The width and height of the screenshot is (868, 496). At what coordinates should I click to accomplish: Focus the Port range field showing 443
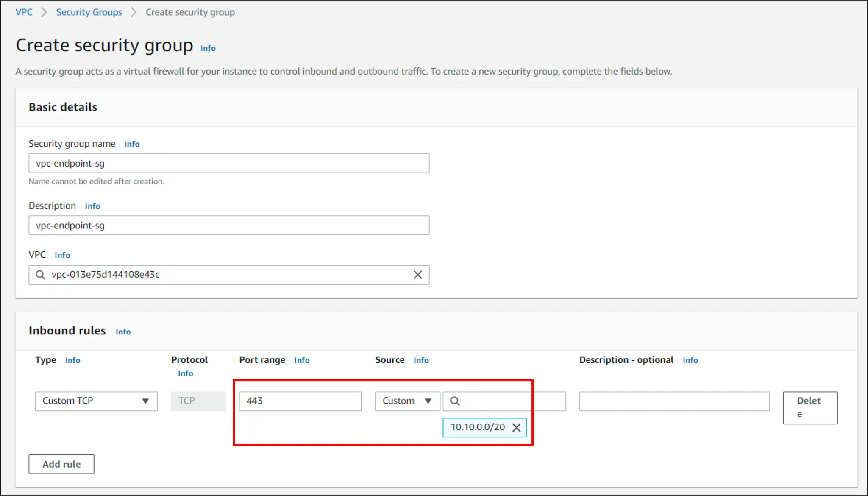coord(300,401)
